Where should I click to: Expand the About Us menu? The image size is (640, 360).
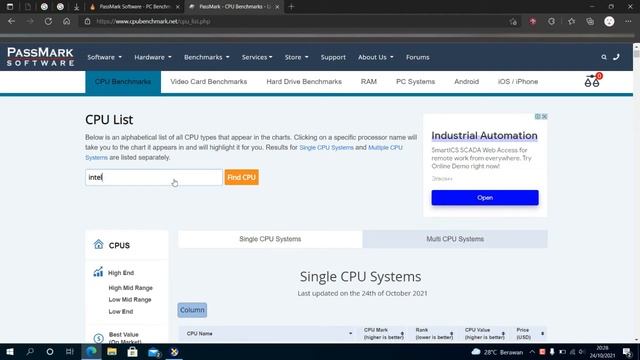[x=376, y=57]
